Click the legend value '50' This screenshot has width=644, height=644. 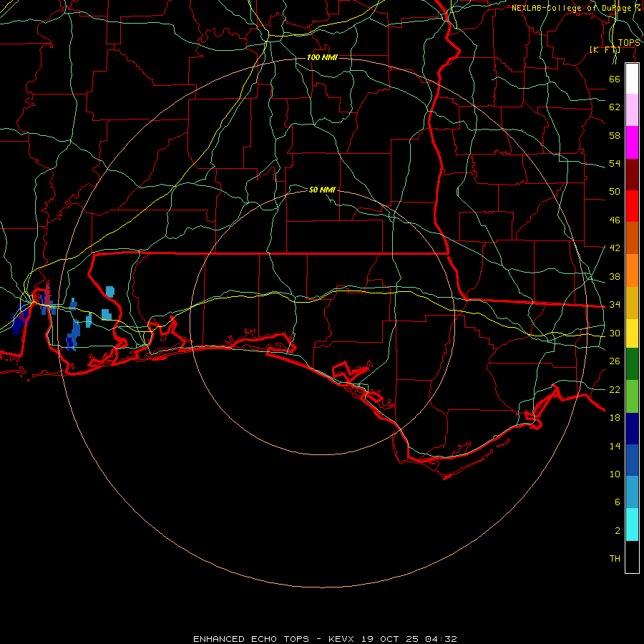coord(615,192)
